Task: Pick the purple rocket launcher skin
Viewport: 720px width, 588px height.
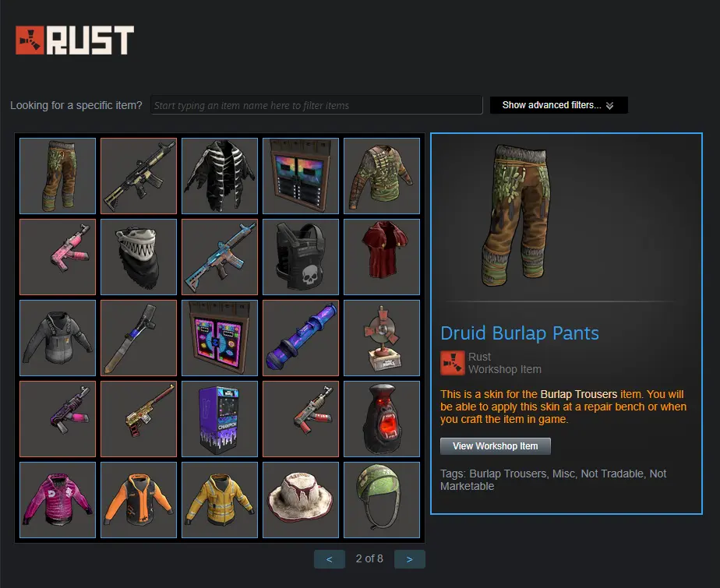Action: tap(301, 338)
